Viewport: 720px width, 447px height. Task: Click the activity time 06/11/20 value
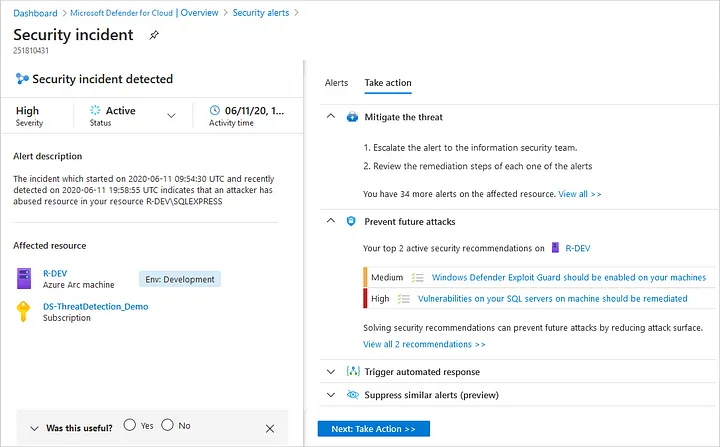pos(254,111)
